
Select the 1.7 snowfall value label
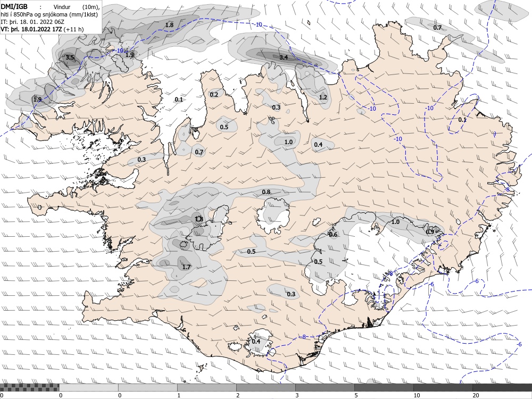(186, 267)
